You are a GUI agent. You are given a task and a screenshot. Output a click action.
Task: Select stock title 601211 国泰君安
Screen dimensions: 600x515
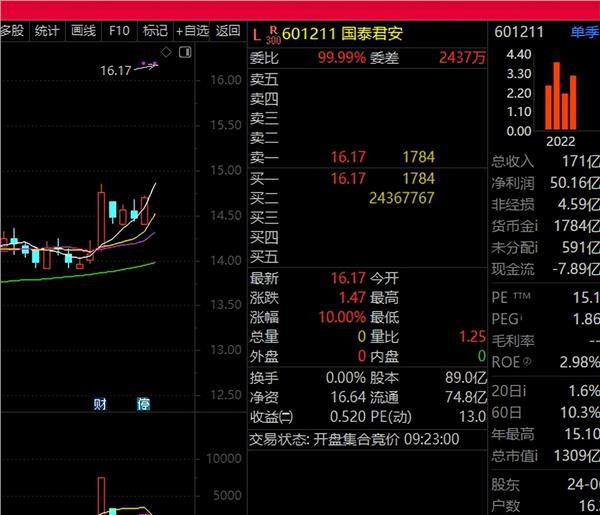342,34
